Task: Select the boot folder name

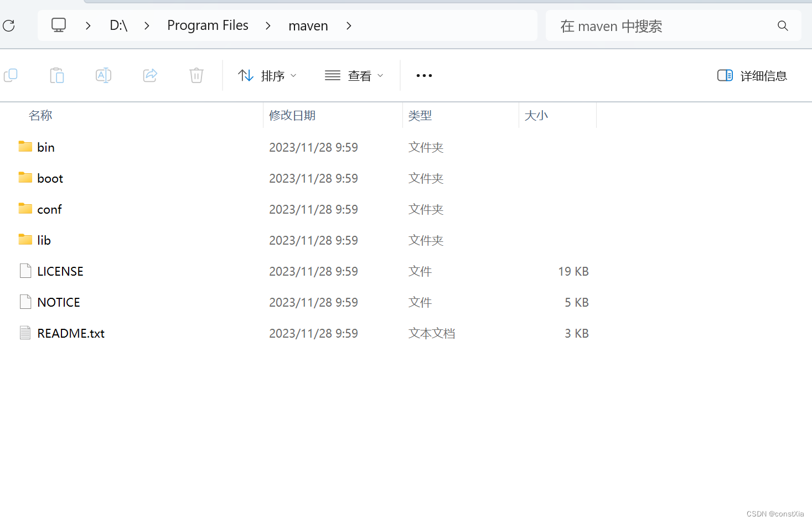Action: click(50, 178)
